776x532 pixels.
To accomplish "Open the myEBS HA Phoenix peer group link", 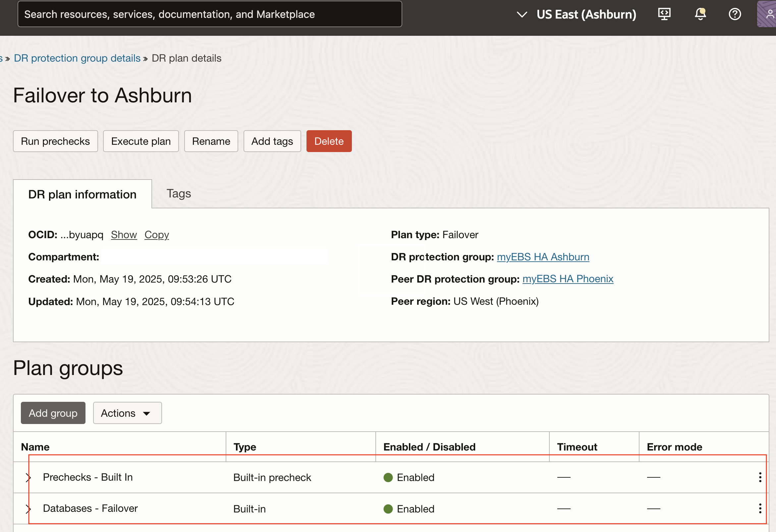I will click(568, 279).
